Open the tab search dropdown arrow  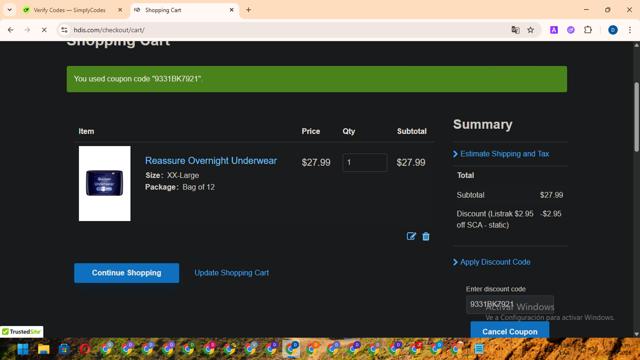point(9,10)
